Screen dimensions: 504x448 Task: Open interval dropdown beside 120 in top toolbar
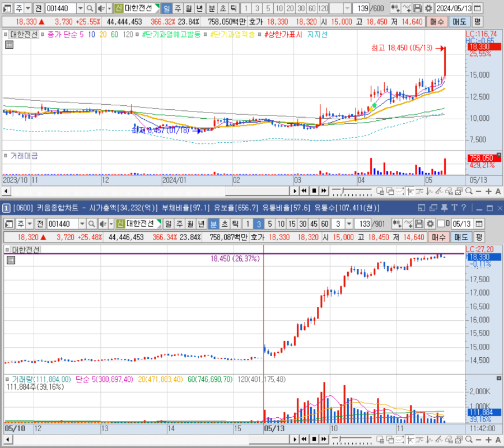[347, 8]
